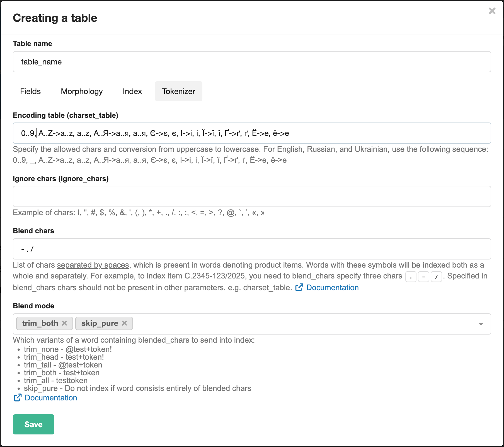This screenshot has width=504, height=447.
Task: Select the Tokenizer tab
Action: pyautogui.click(x=178, y=91)
